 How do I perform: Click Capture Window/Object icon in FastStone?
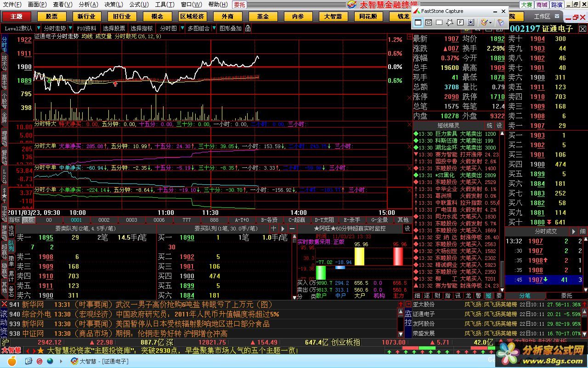tap(428, 22)
